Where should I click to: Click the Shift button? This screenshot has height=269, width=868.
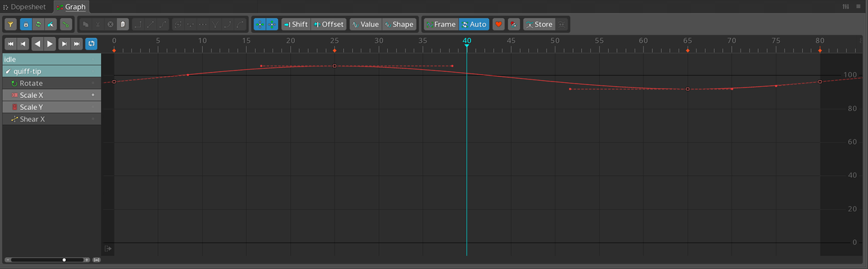[x=296, y=24]
